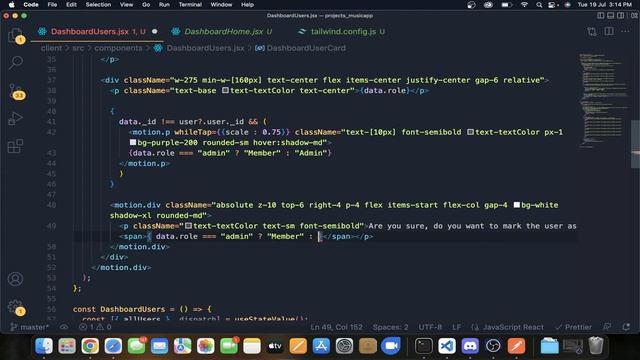Go to line via Ln 49, Col 152
This screenshot has width=640, height=360.
pyautogui.click(x=336, y=327)
